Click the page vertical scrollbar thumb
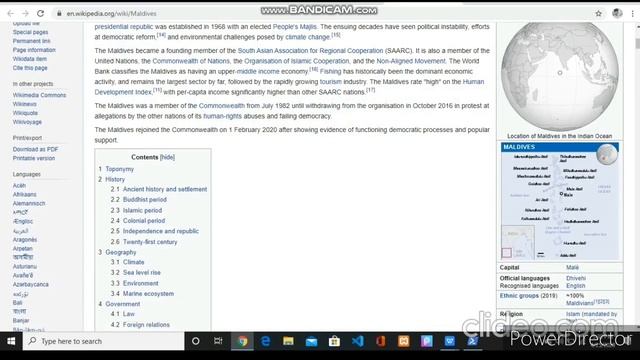 (637, 44)
